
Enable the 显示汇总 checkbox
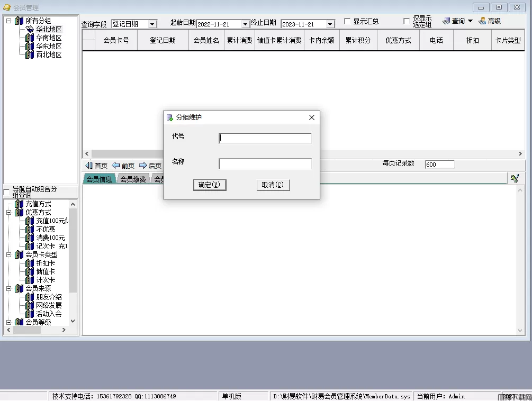coord(347,21)
